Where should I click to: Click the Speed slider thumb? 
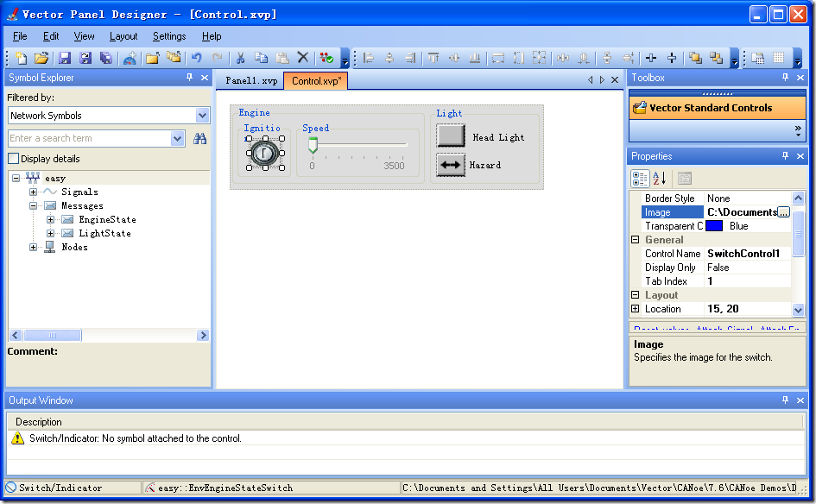point(313,146)
